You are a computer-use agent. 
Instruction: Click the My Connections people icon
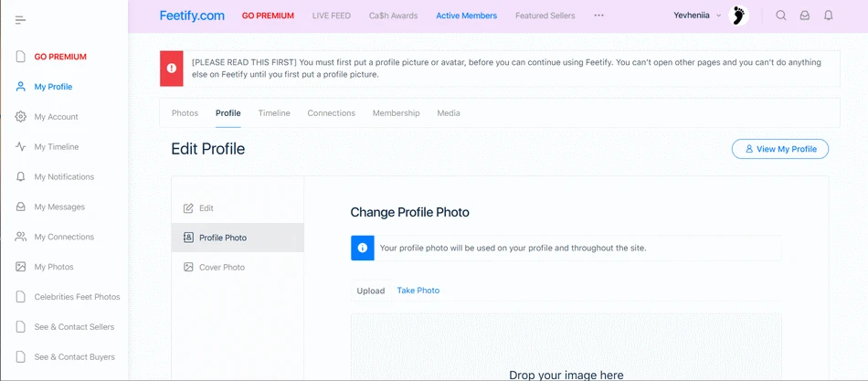pos(21,237)
